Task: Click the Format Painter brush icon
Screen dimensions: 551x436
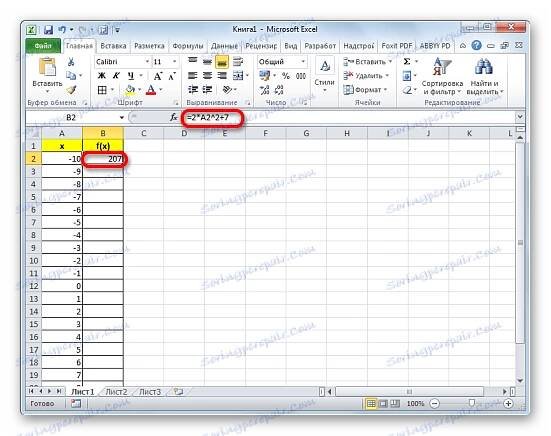Action: 72,90
